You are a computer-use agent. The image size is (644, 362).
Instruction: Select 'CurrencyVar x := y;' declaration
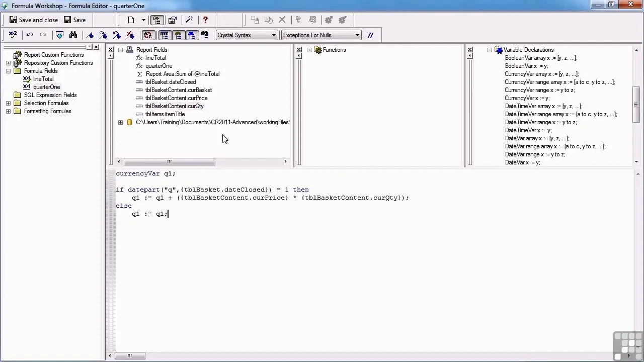coord(527,98)
